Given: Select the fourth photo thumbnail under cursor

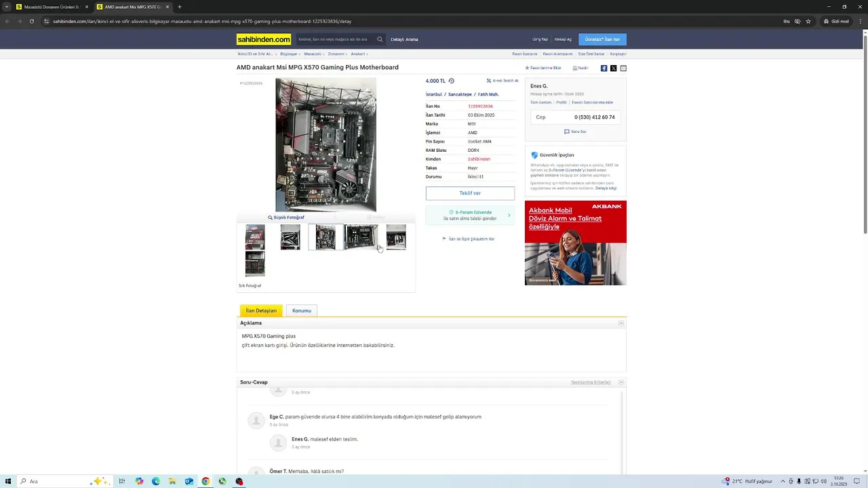Looking at the screenshot, I should coord(361,237).
